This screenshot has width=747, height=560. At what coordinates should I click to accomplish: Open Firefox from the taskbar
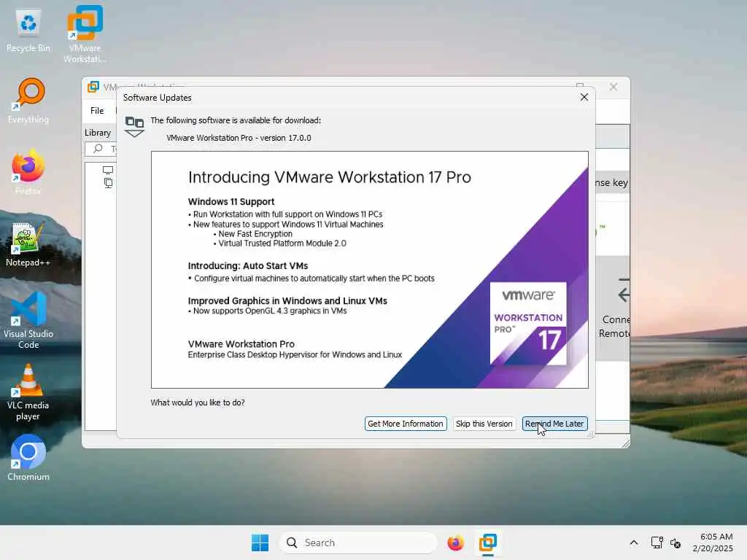pyautogui.click(x=455, y=542)
